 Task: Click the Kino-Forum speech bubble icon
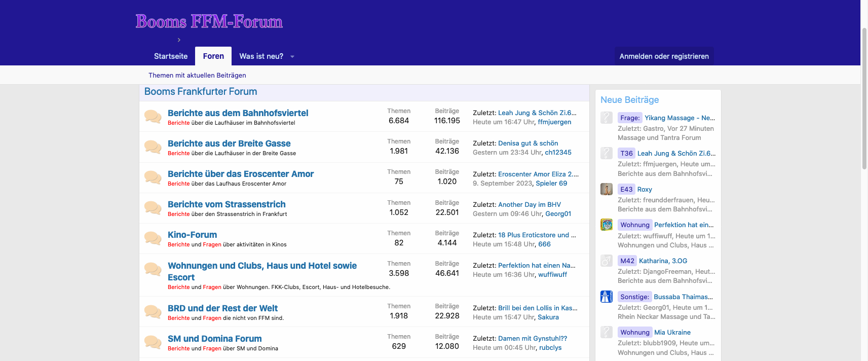pos(153,238)
